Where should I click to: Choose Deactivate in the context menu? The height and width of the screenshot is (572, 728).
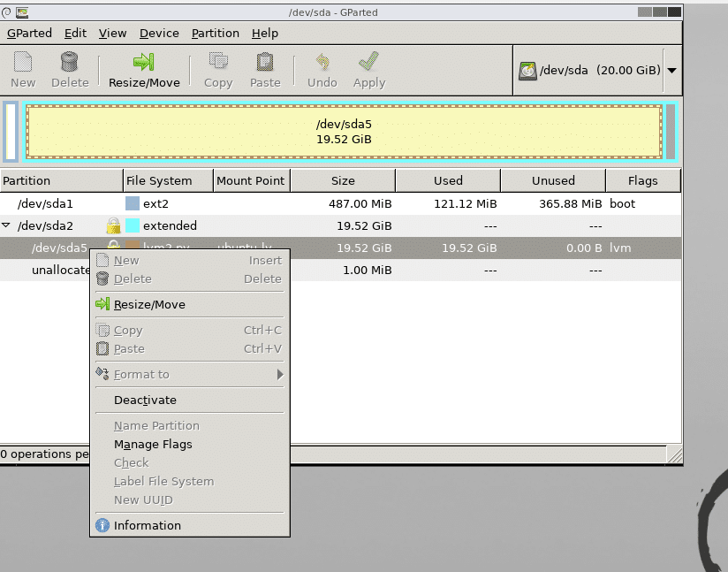(145, 400)
